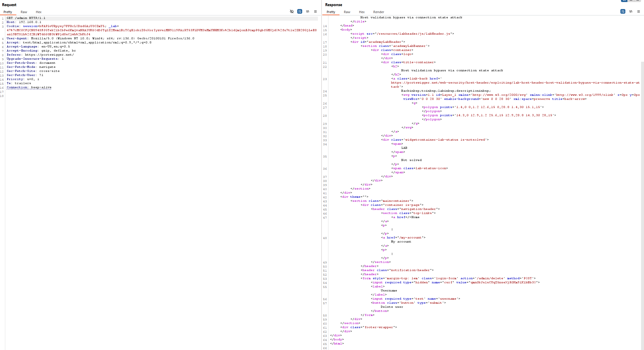Screen dimensions: 644x350
Task: Open Request panel hamburger menu
Action: (315, 12)
